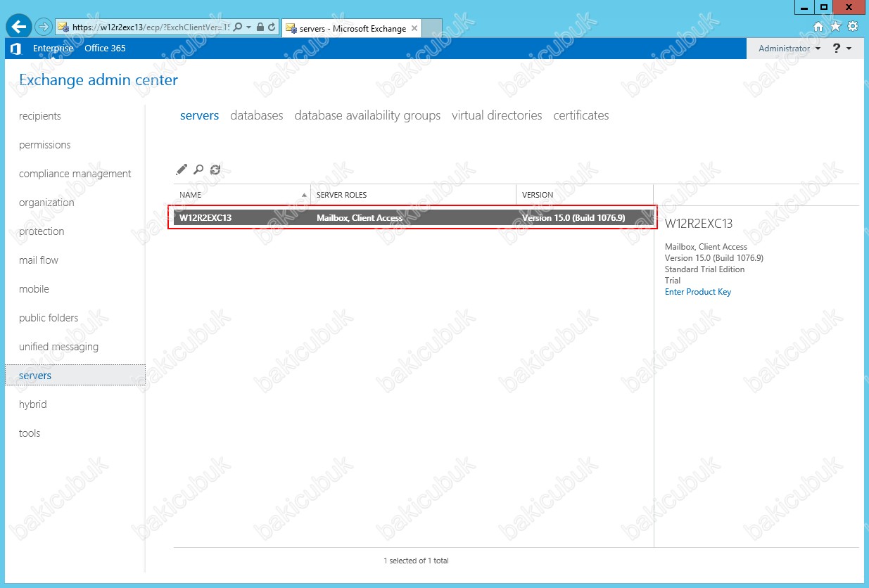Click Version 15.0 (Build 1076.9) row cell
The image size is (869, 588).
[x=573, y=218]
